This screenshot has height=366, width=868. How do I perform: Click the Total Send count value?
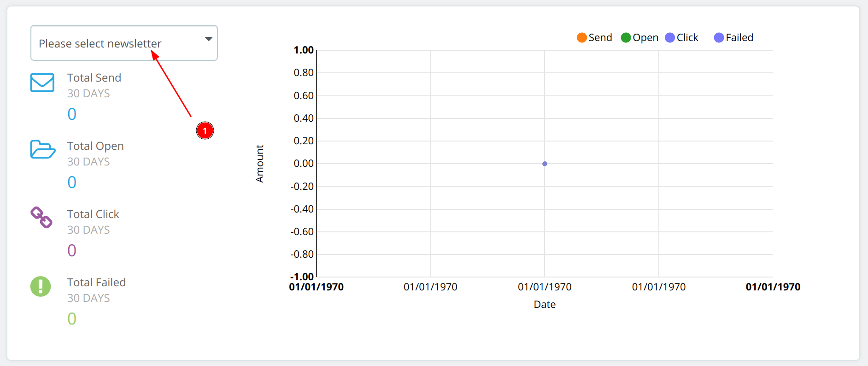coord(72,114)
